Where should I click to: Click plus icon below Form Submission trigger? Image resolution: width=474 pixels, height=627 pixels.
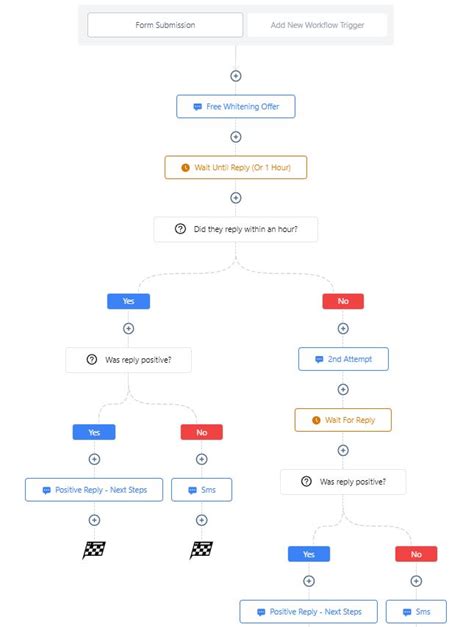tap(236, 76)
